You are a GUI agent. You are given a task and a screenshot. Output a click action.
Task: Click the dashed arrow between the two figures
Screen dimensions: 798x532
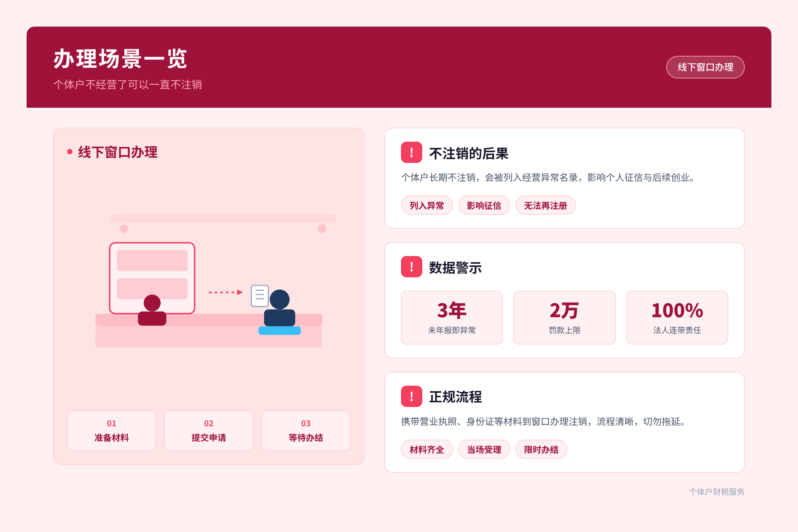coord(226,292)
